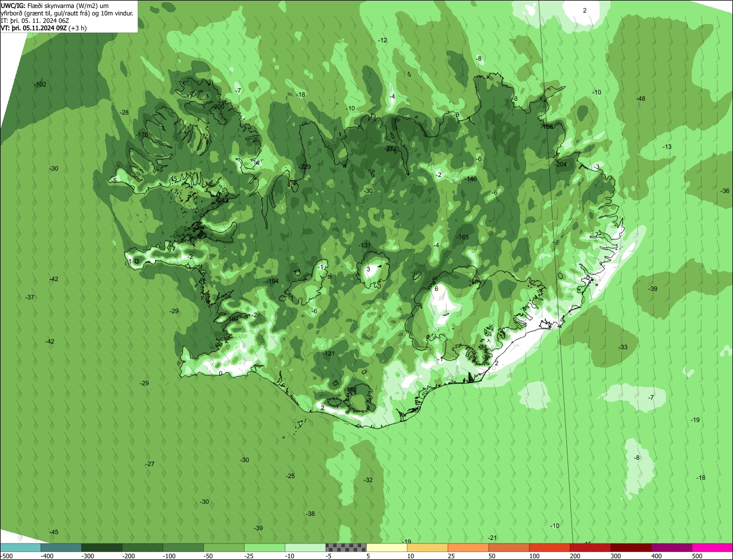The height and width of the screenshot is (560, 733).
Task: Select the dark green -200 to -100 legend swatch
Action: (143, 547)
